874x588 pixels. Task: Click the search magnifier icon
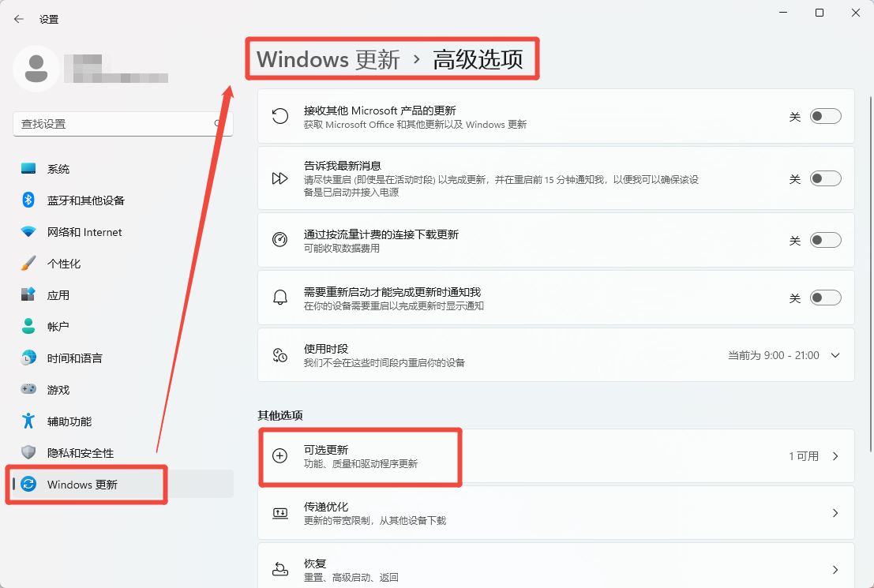click(x=218, y=123)
